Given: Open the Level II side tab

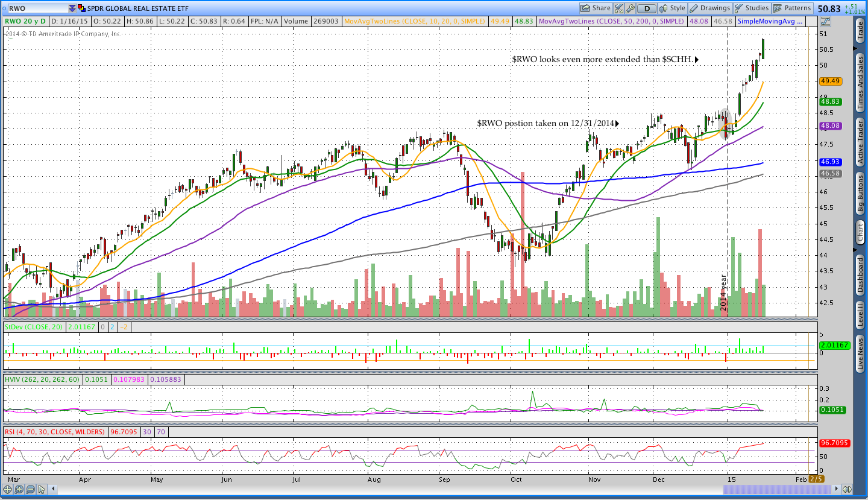Looking at the screenshot, I should point(860,315).
